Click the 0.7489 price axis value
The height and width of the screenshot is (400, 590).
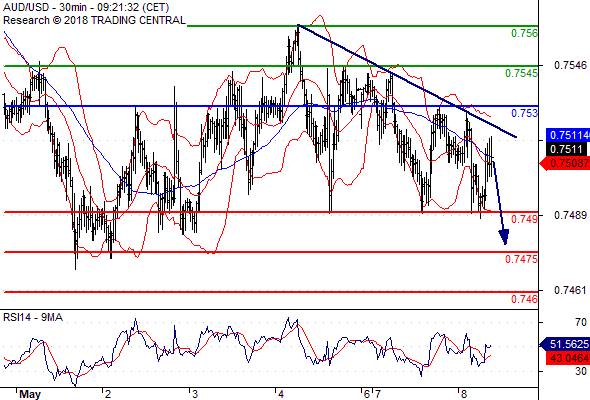coord(570,215)
